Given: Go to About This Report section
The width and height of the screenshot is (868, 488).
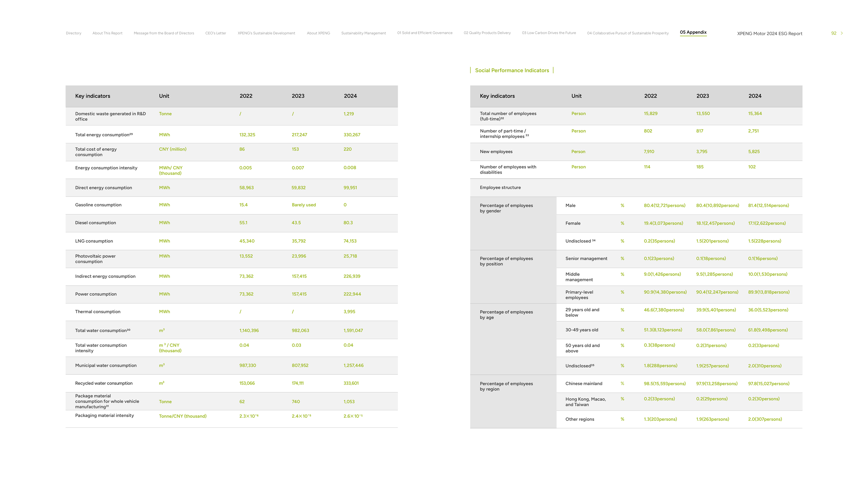Looking at the screenshot, I should [x=107, y=33].
